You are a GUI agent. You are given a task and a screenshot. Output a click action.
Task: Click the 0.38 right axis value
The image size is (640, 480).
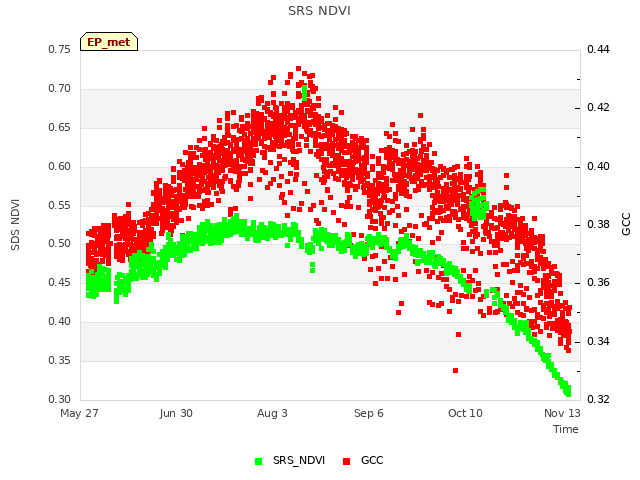[598, 224]
